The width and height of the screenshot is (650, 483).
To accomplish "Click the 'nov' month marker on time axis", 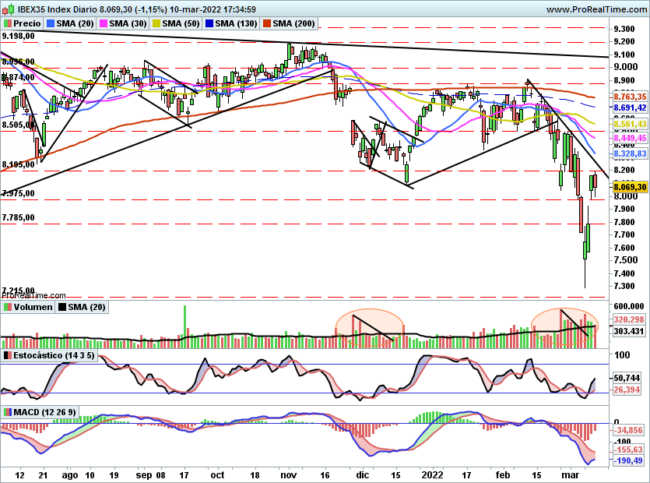I will [289, 475].
